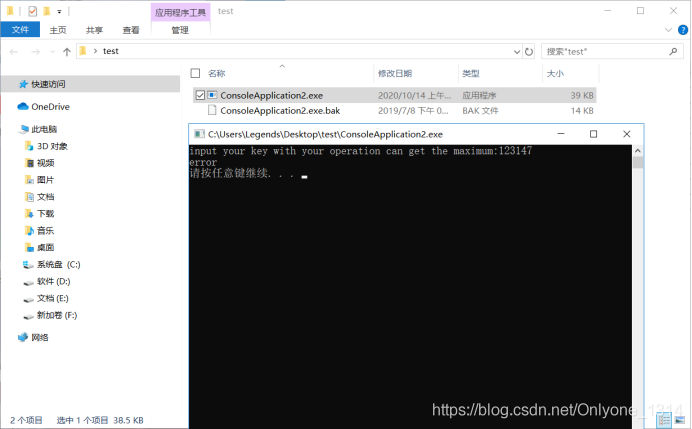Go up one folder level
This screenshot has height=429, width=692.
67,52
